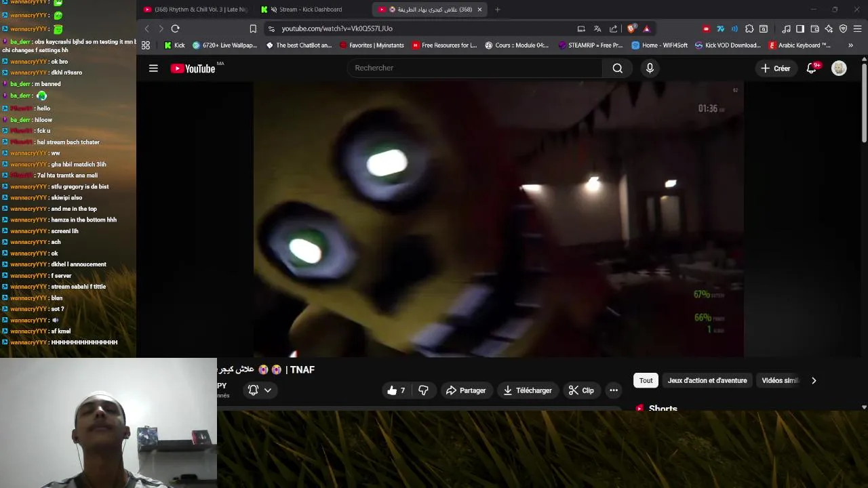The image size is (868, 488).
Task: Close the active YouTube tab
Action: [x=479, y=9]
